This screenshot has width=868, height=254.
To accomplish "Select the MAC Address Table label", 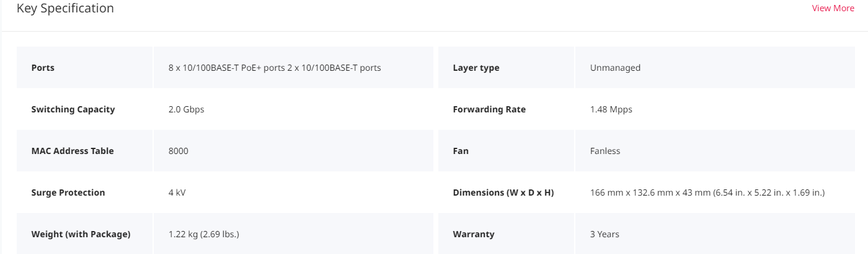I will click(x=73, y=151).
